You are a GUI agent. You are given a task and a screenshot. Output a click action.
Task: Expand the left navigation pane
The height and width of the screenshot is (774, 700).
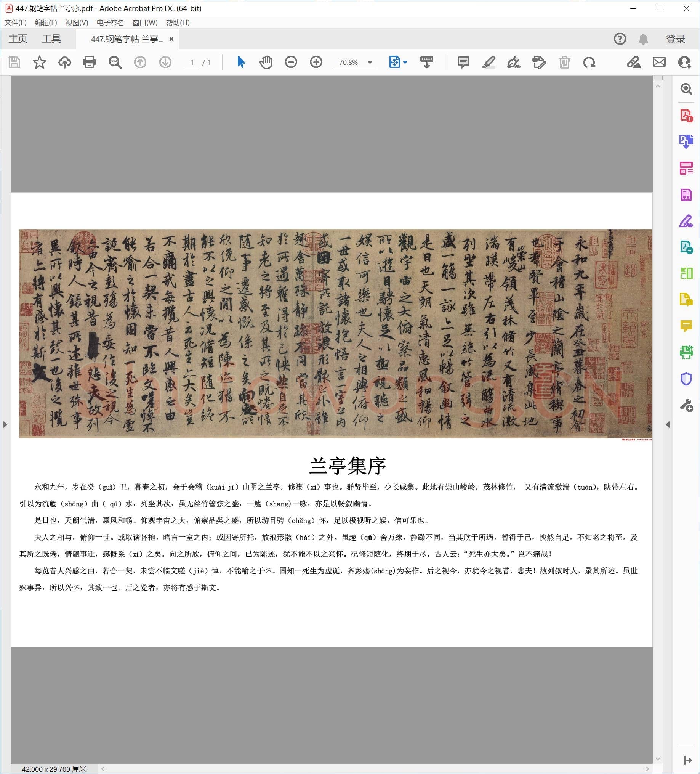[x=5, y=424]
